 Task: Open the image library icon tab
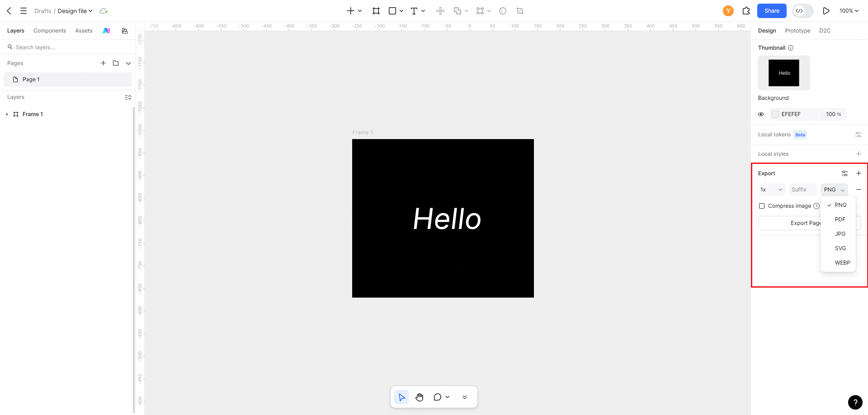click(x=125, y=31)
